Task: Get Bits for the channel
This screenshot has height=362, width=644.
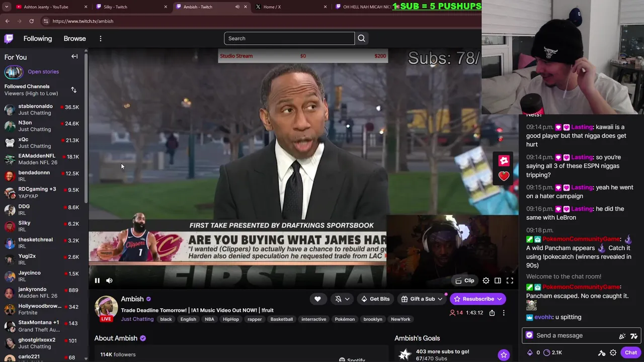Action: pyautogui.click(x=375, y=299)
